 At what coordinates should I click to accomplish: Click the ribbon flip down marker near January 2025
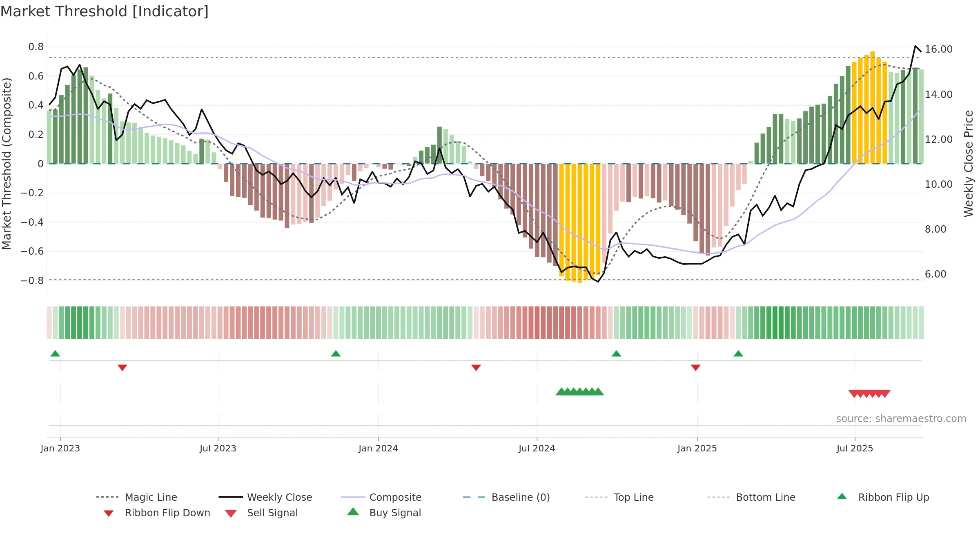tap(695, 368)
